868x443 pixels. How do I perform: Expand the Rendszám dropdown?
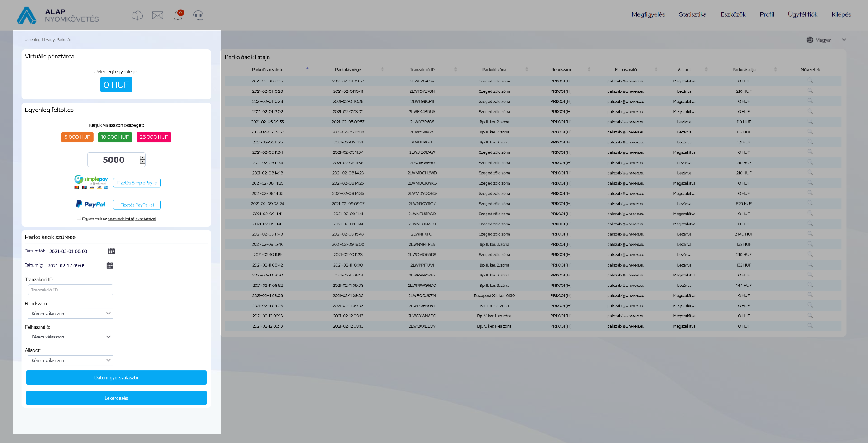tap(71, 314)
